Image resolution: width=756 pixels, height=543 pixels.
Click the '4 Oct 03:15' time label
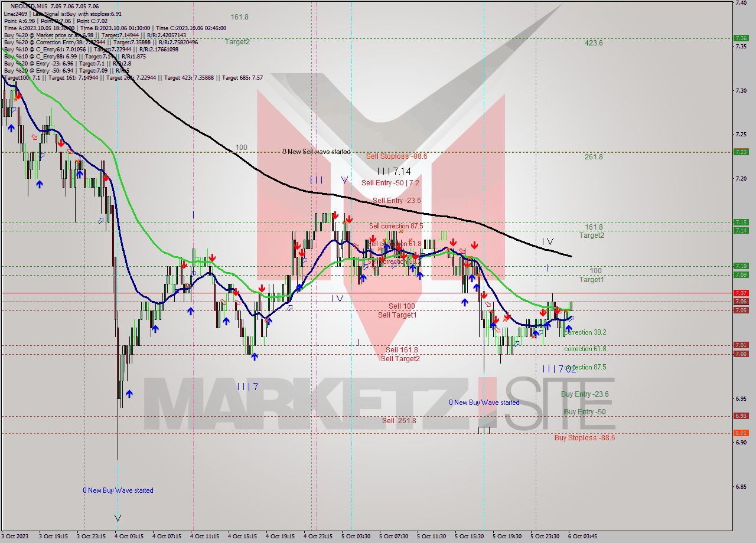click(x=128, y=536)
